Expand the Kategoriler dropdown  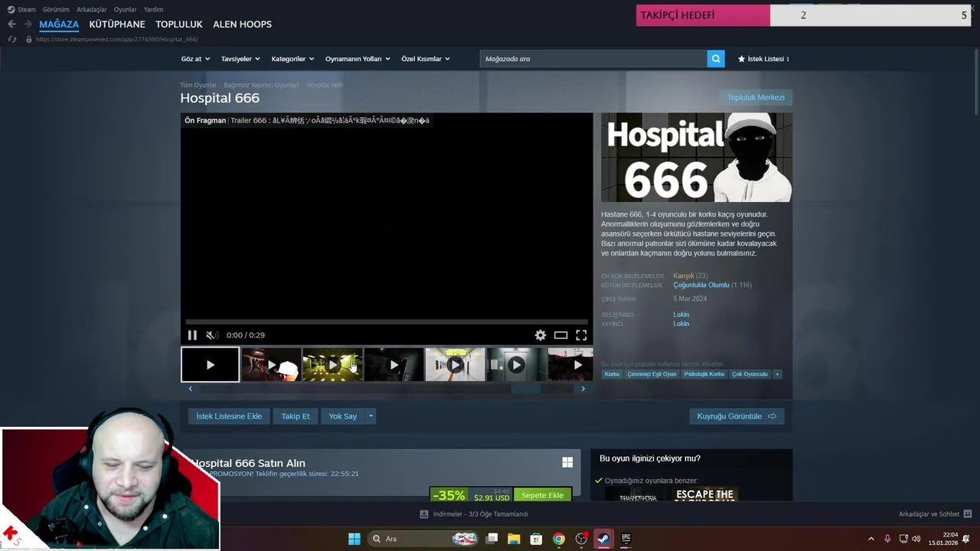point(292,59)
